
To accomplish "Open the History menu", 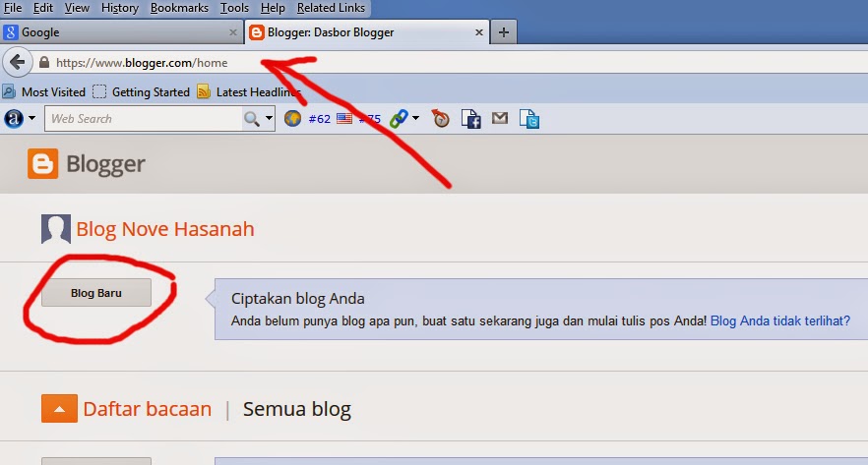I will click(x=120, y=8).
